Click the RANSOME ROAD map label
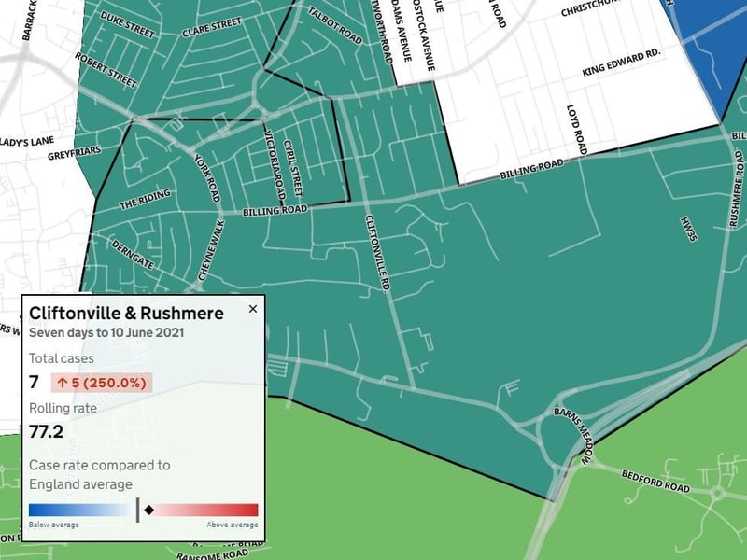 click(x=213, y=553)
